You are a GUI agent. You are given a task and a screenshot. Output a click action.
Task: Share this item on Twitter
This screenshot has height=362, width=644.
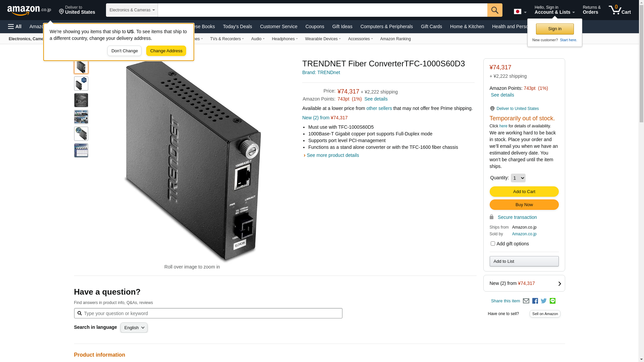coord(544,301)
